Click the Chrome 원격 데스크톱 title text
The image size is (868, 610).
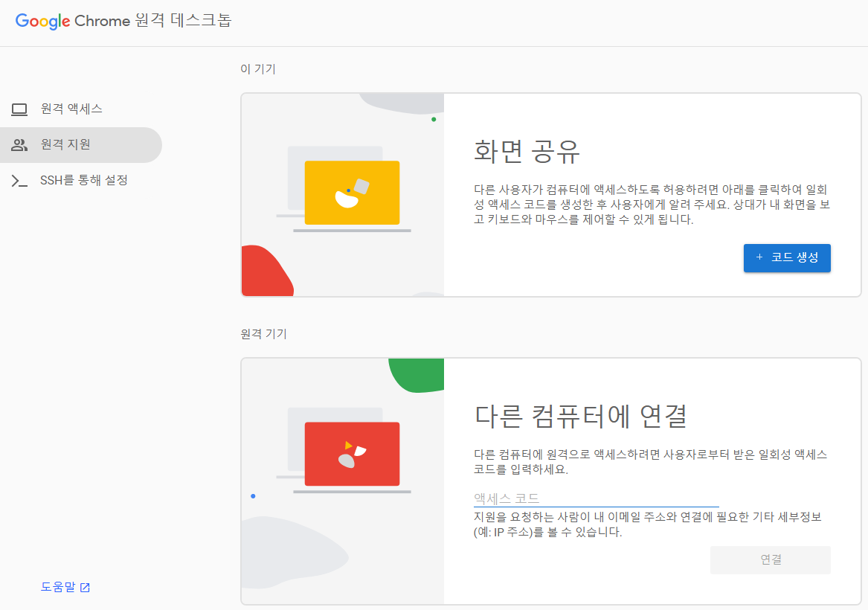click(x=152, y=21)
